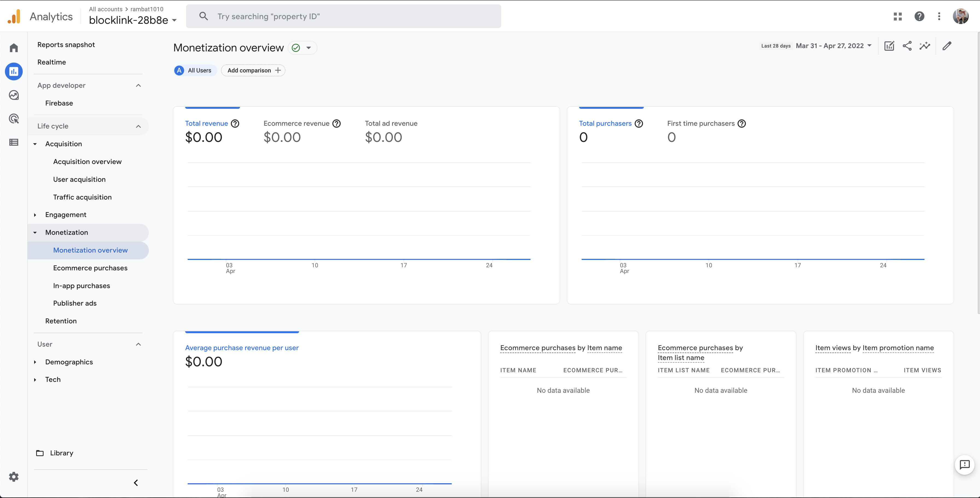
Task: Click All accounts breadcrumb link
Action: (105, 9)
